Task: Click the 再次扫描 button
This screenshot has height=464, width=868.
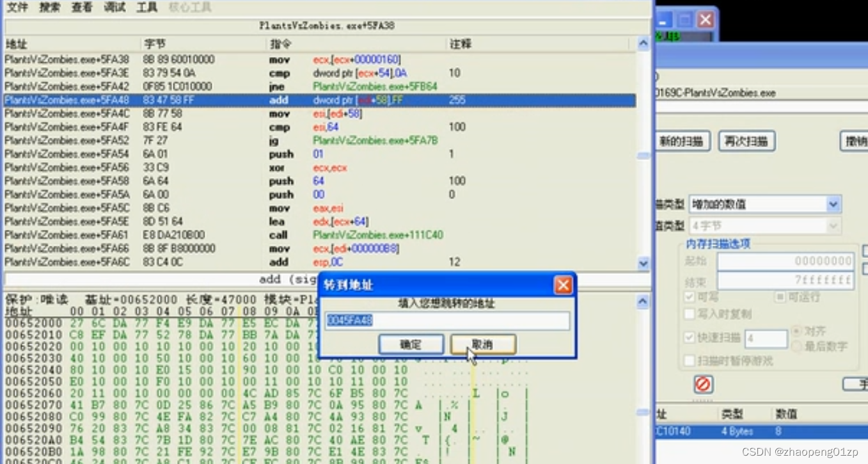Action: pos(746,141)
